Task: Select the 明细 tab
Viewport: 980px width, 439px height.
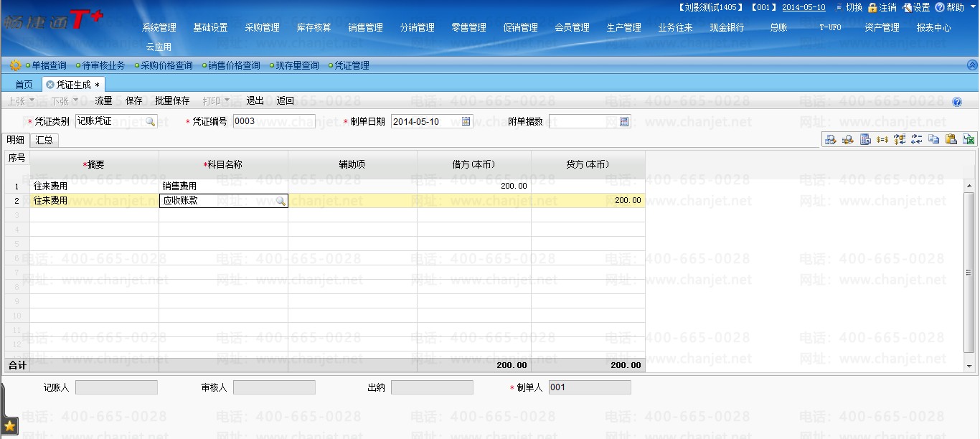Action: tap(16, 140)
